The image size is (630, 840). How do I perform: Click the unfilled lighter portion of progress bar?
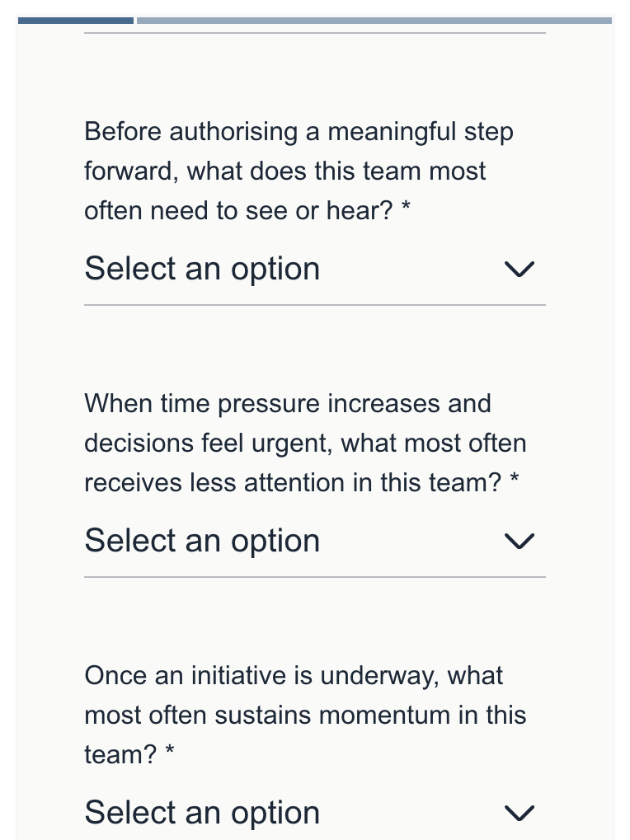point(374,21)
